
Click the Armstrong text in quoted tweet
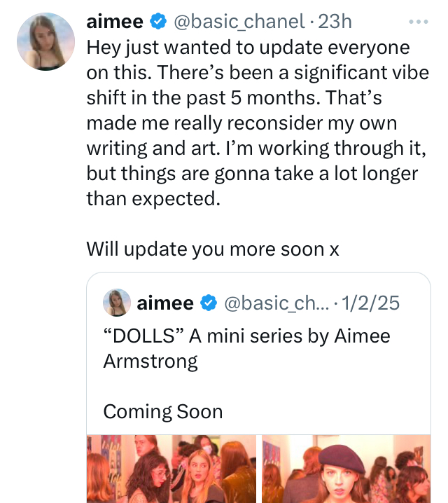coord(150,362)
